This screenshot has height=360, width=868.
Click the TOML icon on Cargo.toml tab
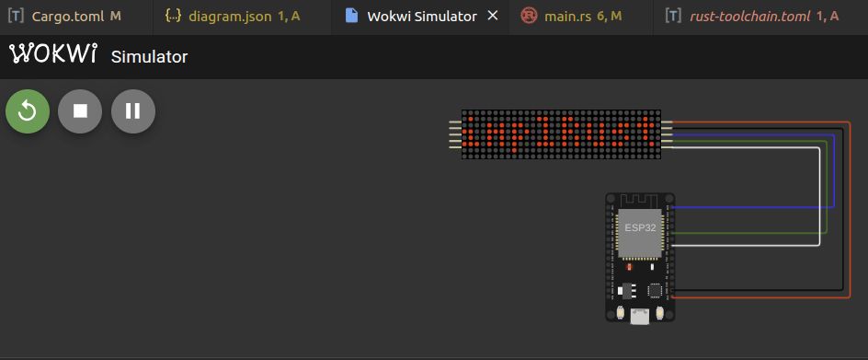(x=16, y=16)
